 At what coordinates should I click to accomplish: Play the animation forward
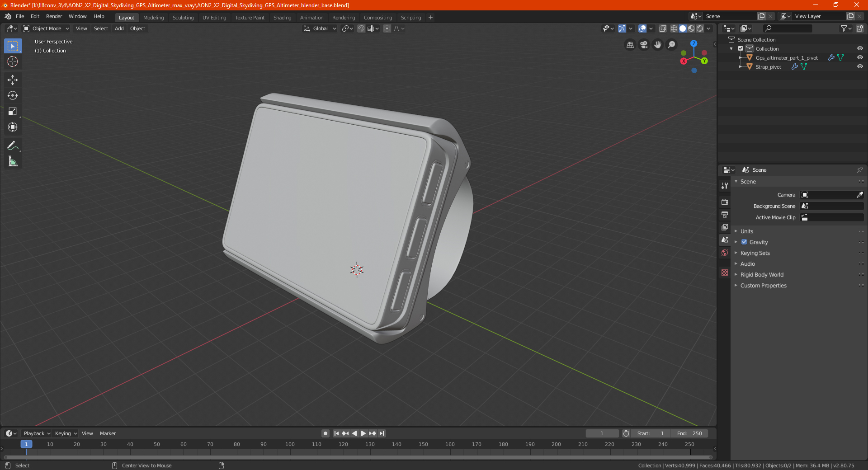pyautogui.click(x=363, y=433)
